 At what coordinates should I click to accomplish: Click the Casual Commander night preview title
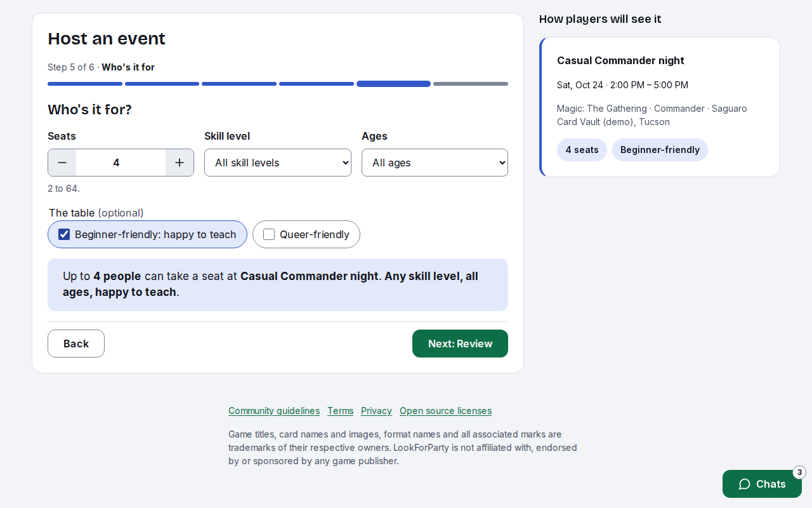click(x=620, y=60)
